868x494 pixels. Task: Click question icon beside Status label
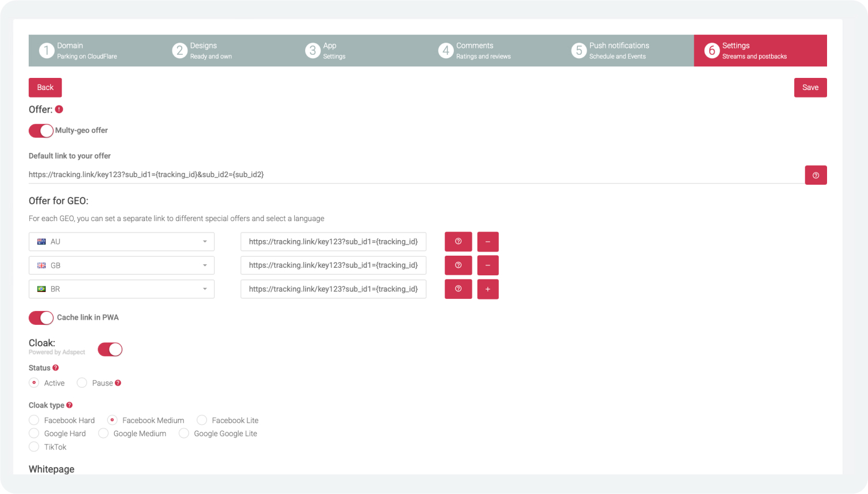click(x=55, y=368)
